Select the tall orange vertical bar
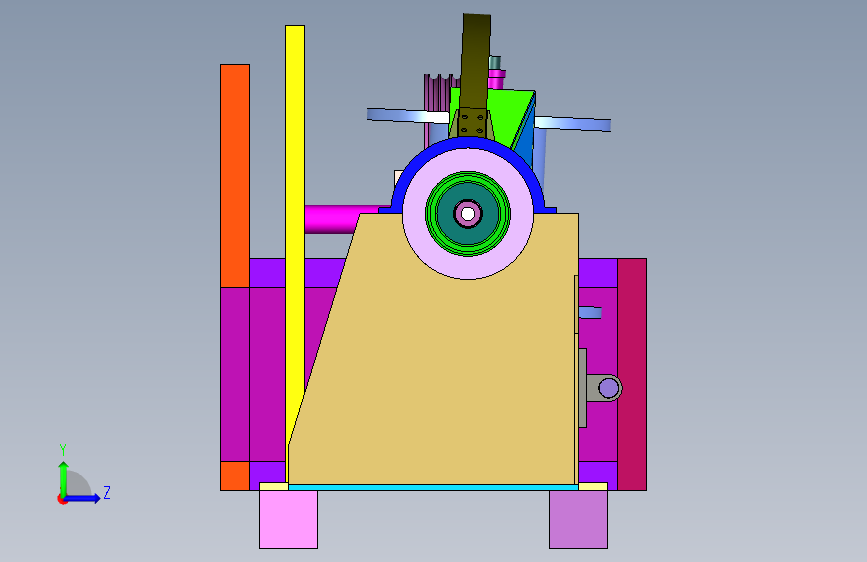The height and width of the screenshot is (562, 867). coord(235,176)
